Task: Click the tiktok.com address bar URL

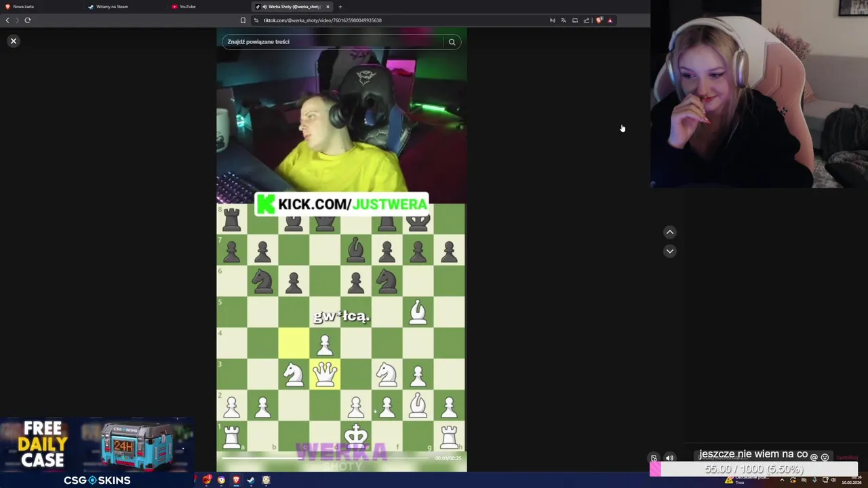Action: pos(323,20)
